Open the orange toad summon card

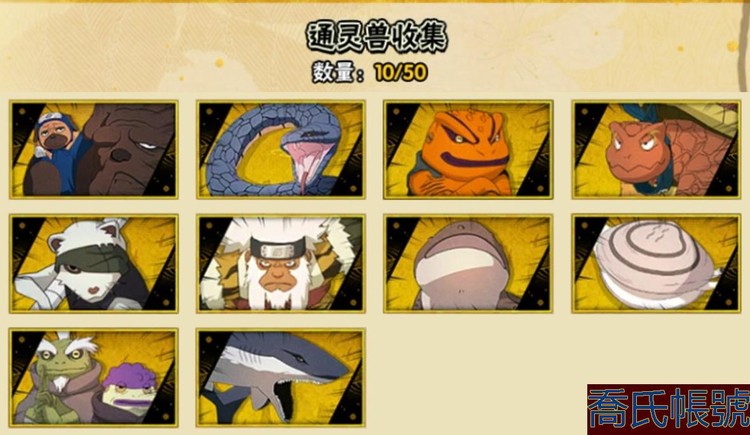pyautogui.click(x=468, y=149)
